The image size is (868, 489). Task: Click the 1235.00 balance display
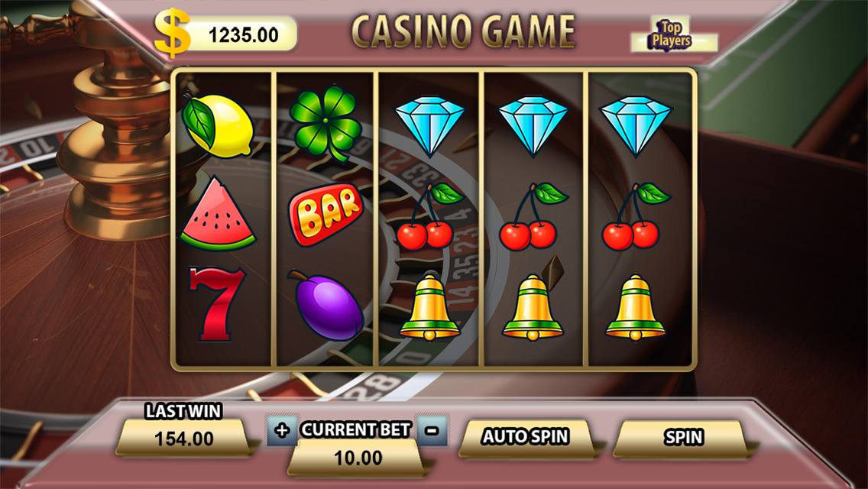[x=243, y=35]
